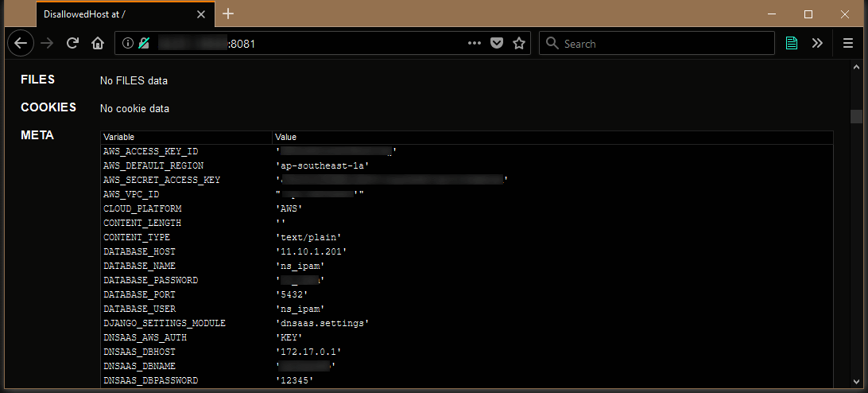Open a new tab with the plus button

click(228, 14)
